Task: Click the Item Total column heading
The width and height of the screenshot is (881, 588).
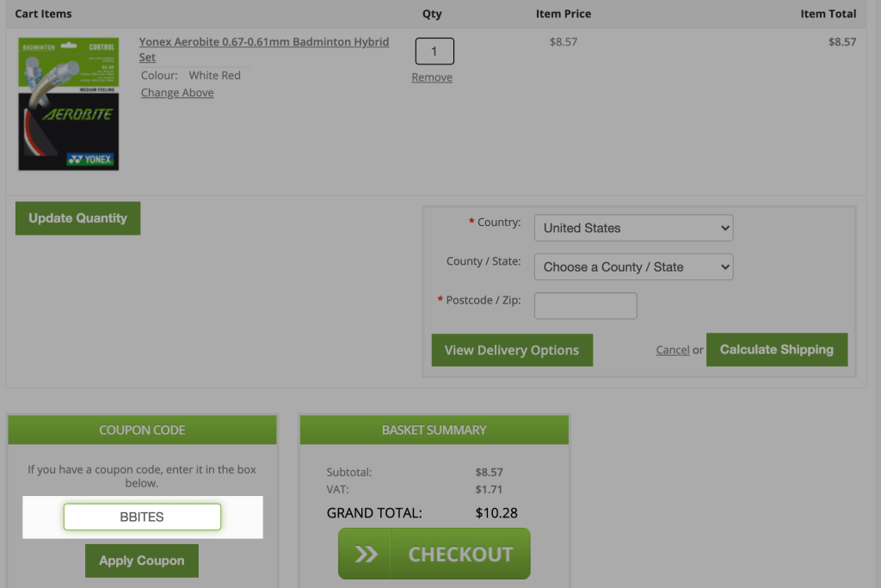Action: tap(828, 14)
